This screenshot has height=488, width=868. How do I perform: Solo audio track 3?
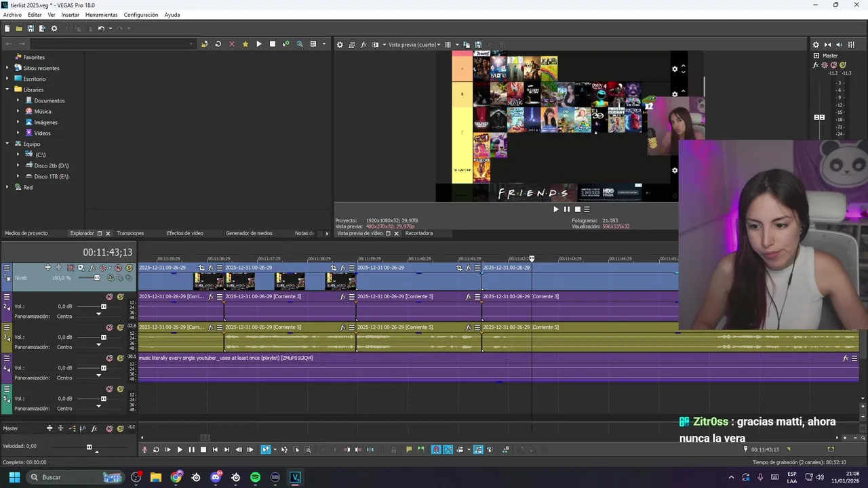tap(120, 327)
